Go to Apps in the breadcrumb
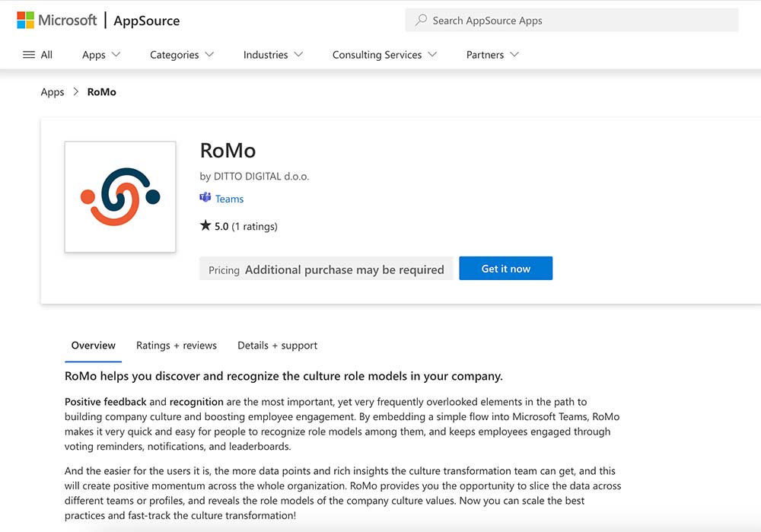This screenshot has height=532, width=761. 53,92
